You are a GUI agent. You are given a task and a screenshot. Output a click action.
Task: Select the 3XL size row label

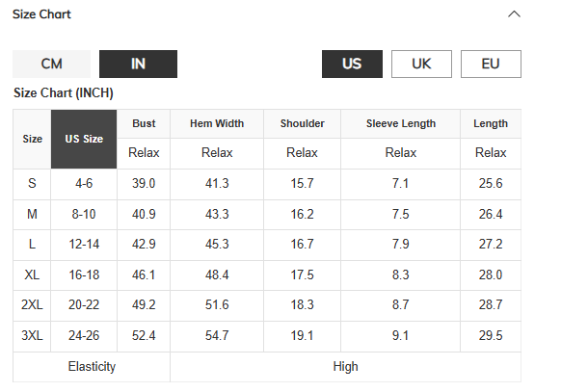pyautogui.click(x=32, y=336)
